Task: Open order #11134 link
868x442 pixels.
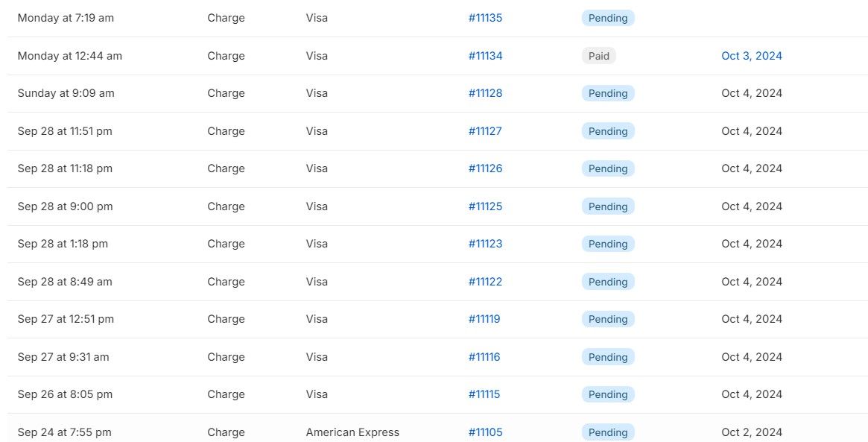Action: pyautogui.click(x=485, y=56)
